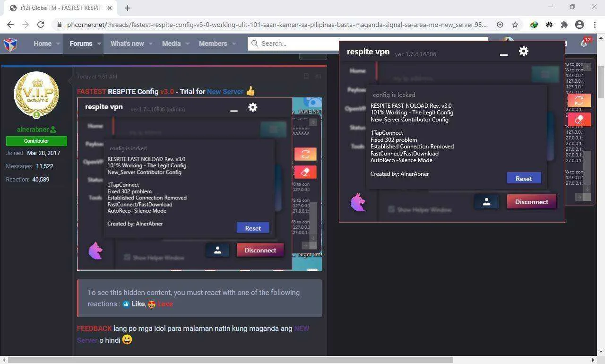Click orange refresh icon in post's embedded screenshot

(x=305, y=154)
